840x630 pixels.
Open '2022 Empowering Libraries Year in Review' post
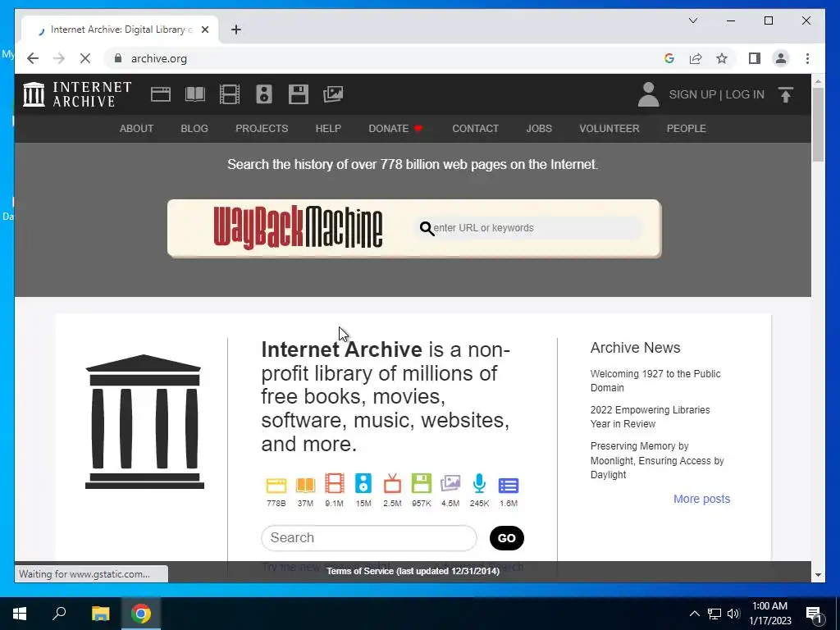coord(650,417)
